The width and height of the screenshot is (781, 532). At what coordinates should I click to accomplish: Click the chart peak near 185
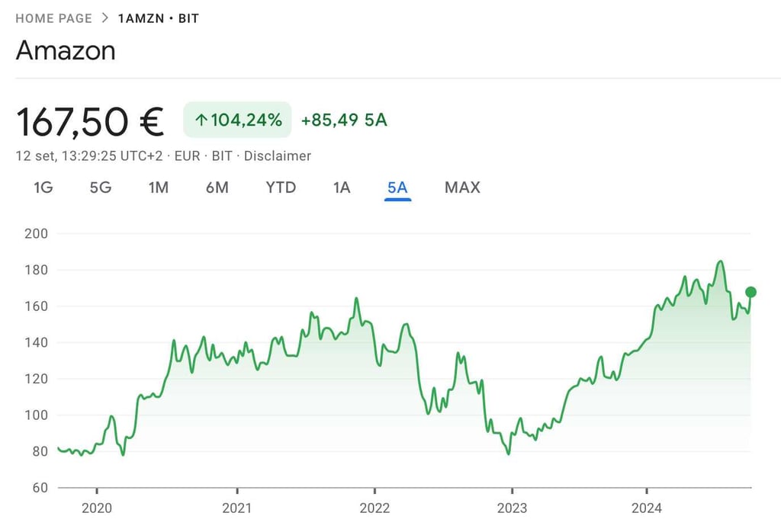[x=720, y=261]
